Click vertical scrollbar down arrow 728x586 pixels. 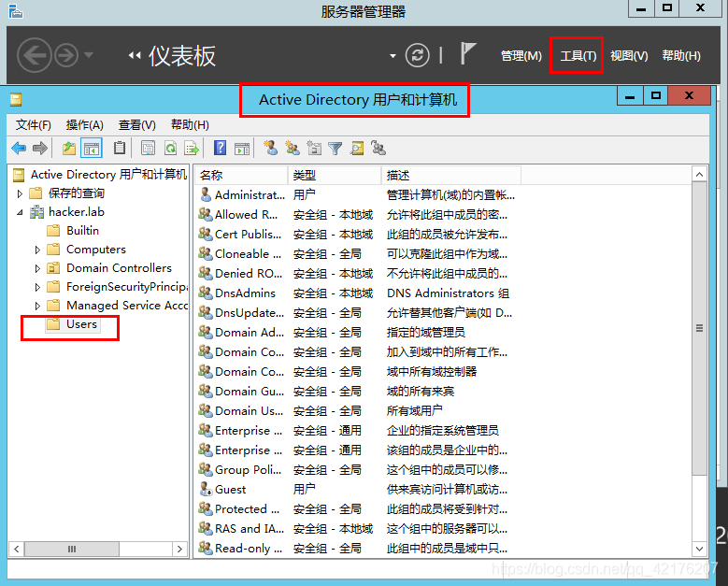click(x=700, y=549)
